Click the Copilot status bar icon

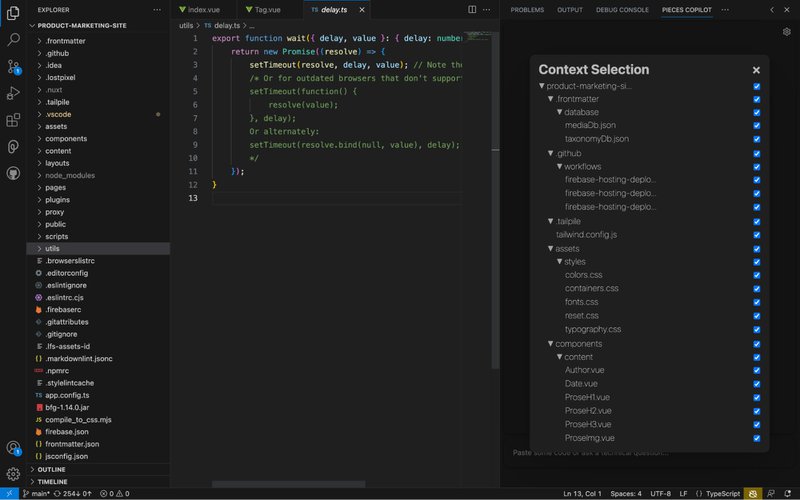click(x=753, y=493)
